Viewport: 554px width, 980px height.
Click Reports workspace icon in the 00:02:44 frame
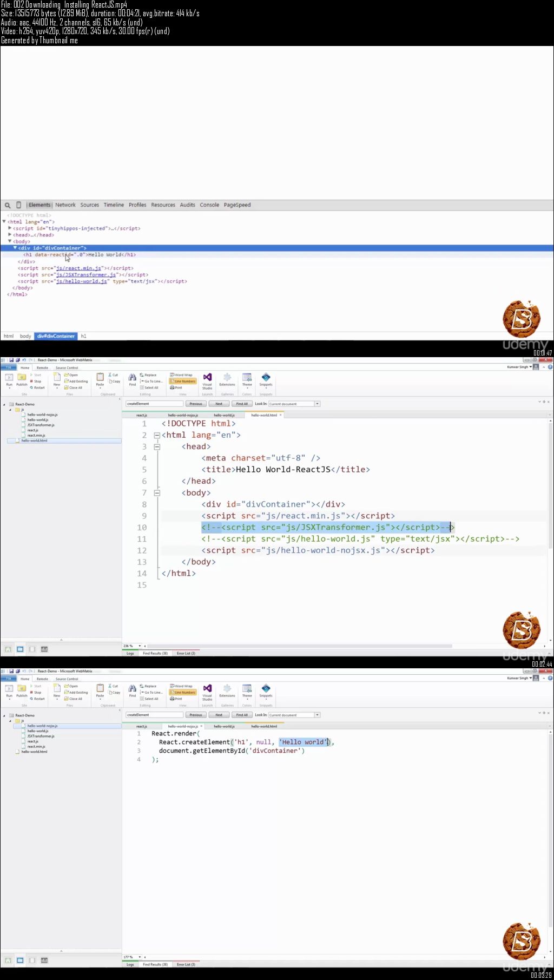(44, 649)
